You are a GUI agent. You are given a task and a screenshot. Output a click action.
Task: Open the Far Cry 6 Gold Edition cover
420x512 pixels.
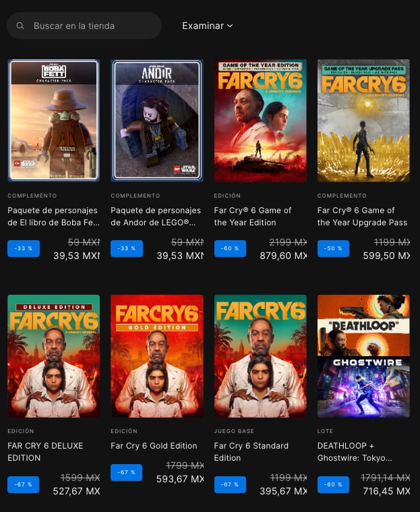tap(157, 356)
